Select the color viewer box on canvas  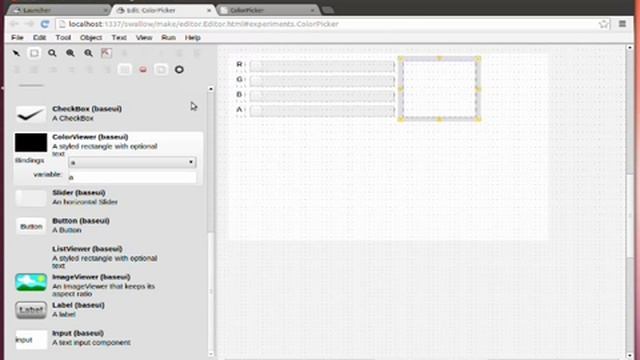tap(440, 89)
